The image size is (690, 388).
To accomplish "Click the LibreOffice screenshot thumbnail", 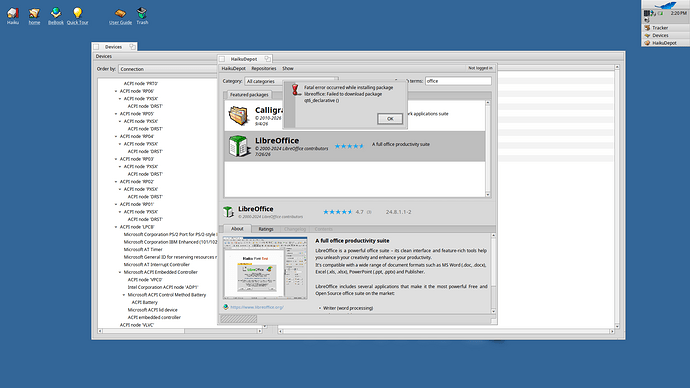I will [265, 268].
